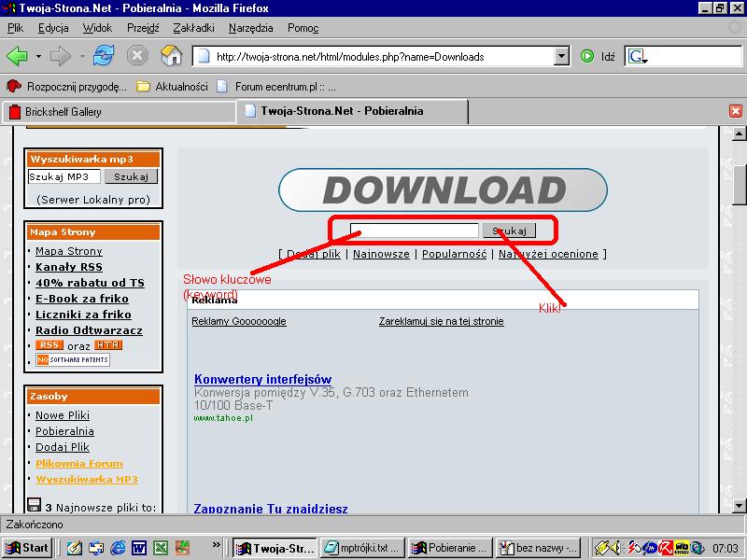The height and width of the screenshot is (560, 747).
Task: Launch Internet Explorer from quick launch
Action: [x=118, y=548]
